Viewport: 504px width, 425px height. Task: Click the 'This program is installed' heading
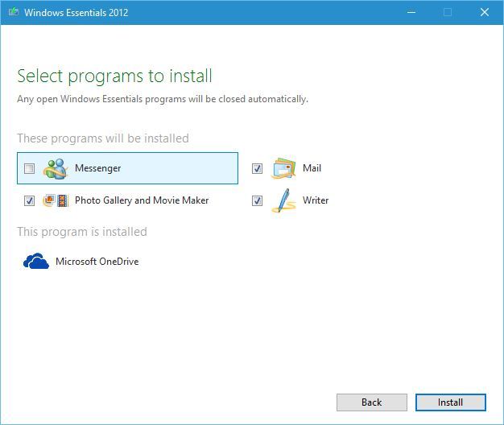(82, 232)
